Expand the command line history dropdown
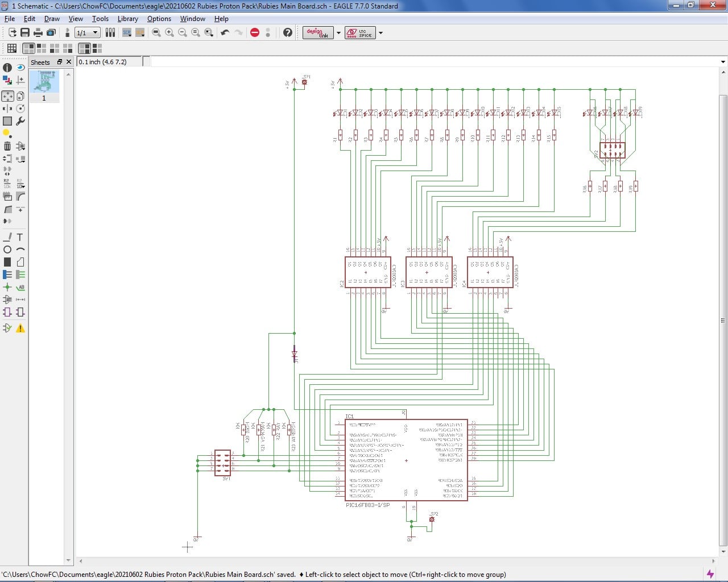The image size is (728, 582). coord(723,62)
